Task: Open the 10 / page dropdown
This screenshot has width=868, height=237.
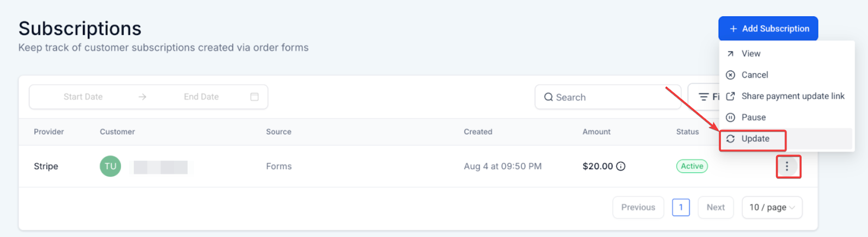Action: coord(772,208)
